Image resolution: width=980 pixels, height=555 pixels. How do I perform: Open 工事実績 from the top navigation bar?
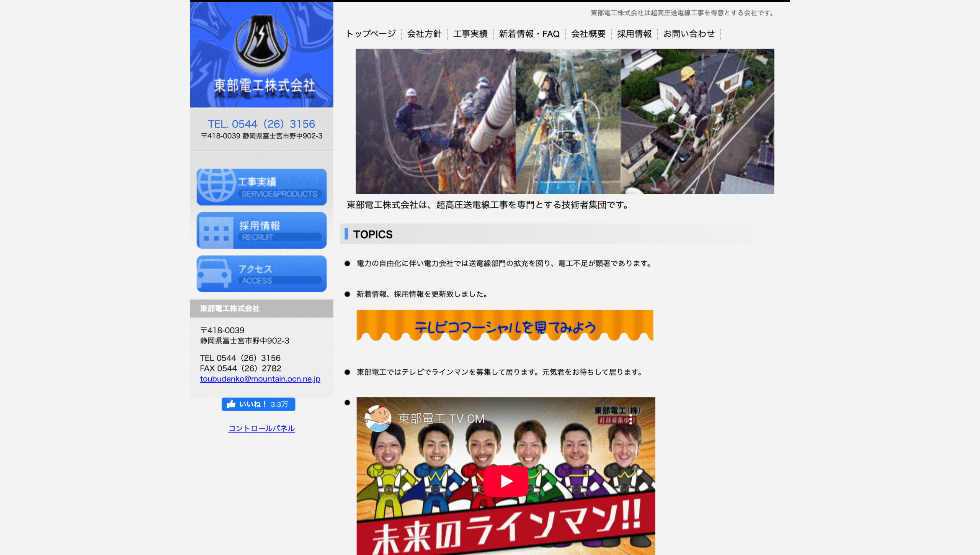point(470,34)
